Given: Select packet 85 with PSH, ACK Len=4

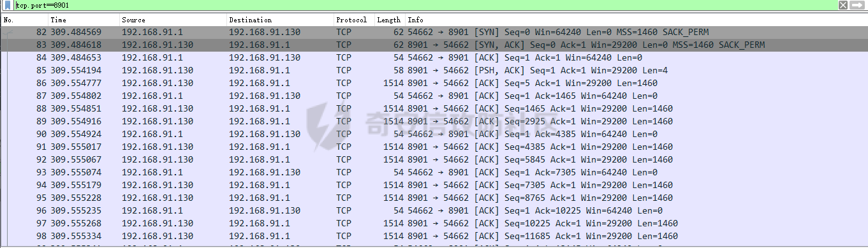Looking at the screenshot, I should click(434, 70).
